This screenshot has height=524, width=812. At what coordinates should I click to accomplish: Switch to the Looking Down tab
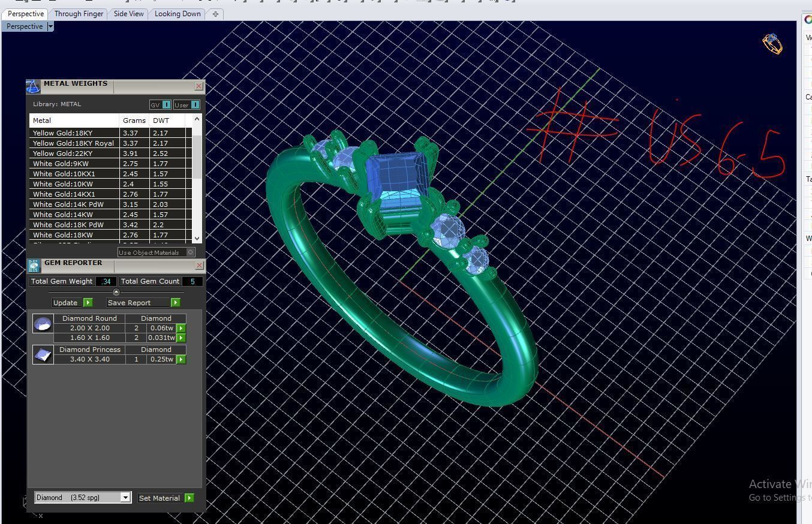click(x=178, y=14)
